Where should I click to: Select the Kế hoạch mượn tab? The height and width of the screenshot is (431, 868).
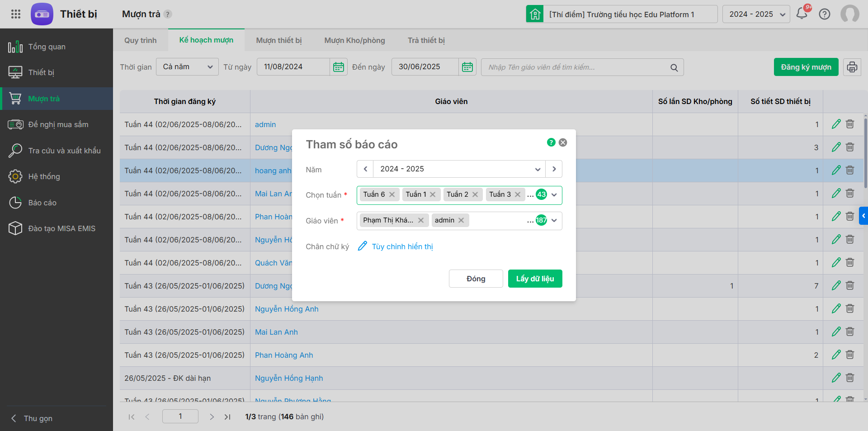[x=206, y=40]
